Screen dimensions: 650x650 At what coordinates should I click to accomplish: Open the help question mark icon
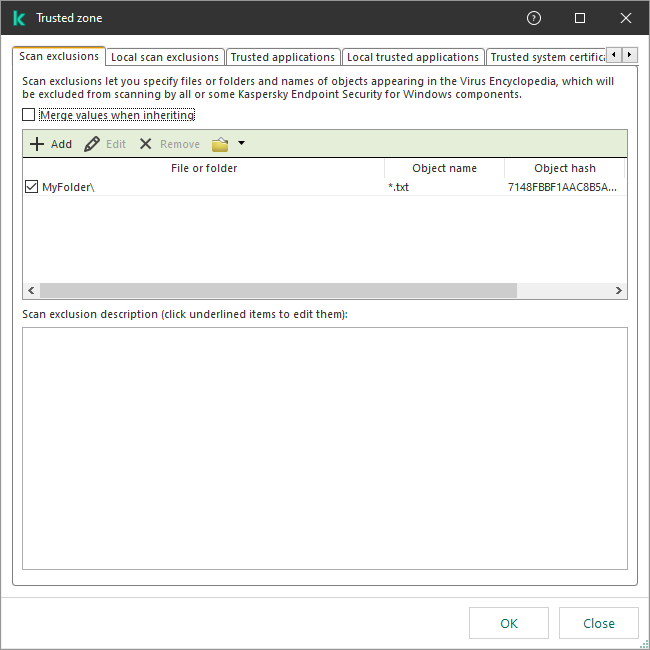point(534,18)
